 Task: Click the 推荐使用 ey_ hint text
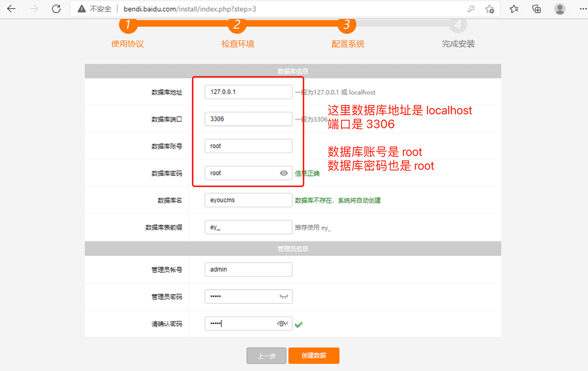point(313,227)
